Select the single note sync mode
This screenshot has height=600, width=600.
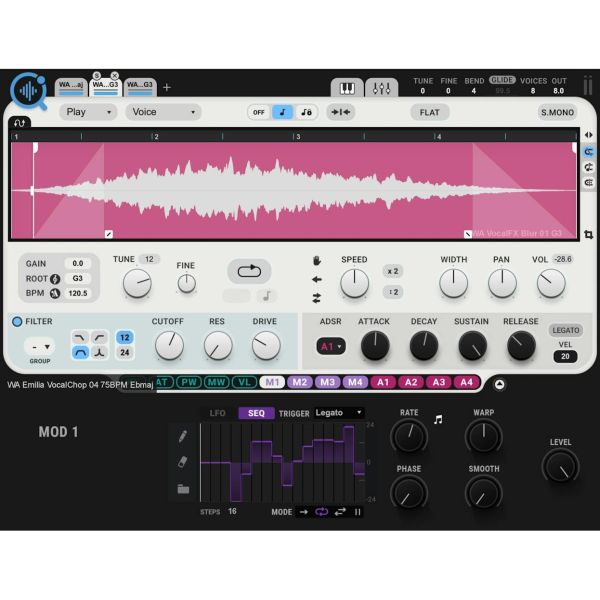282,112
